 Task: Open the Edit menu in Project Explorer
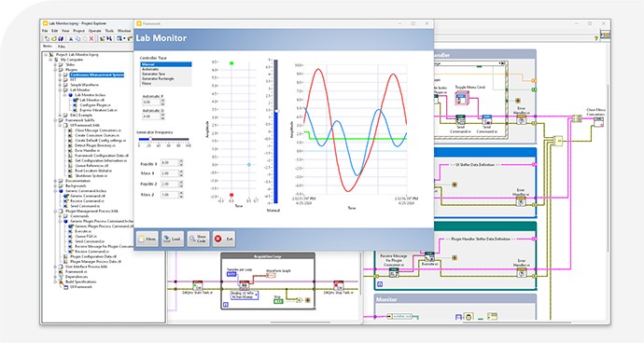click(x=55, y=31)
